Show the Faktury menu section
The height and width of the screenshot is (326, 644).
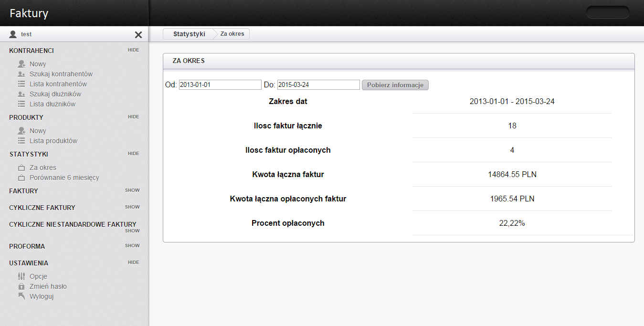132,190
